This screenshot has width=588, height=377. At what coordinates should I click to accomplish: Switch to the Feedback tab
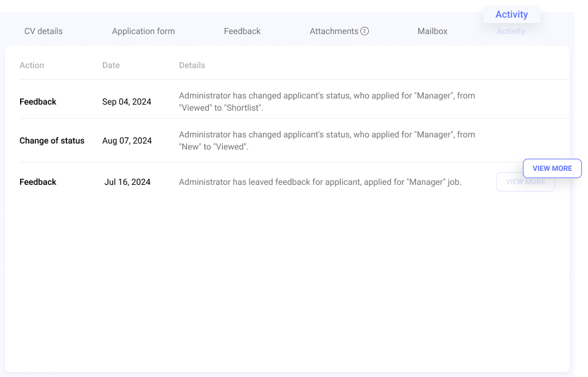(242, 31)
